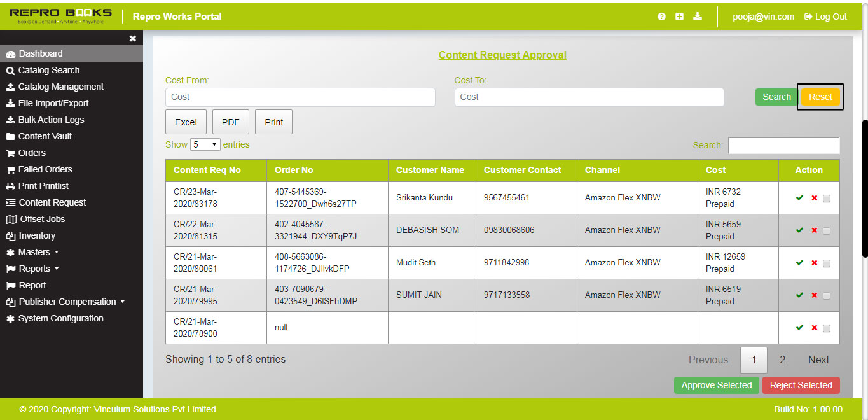Approve Mudit Seth's request with green tick

pos(799,263)
